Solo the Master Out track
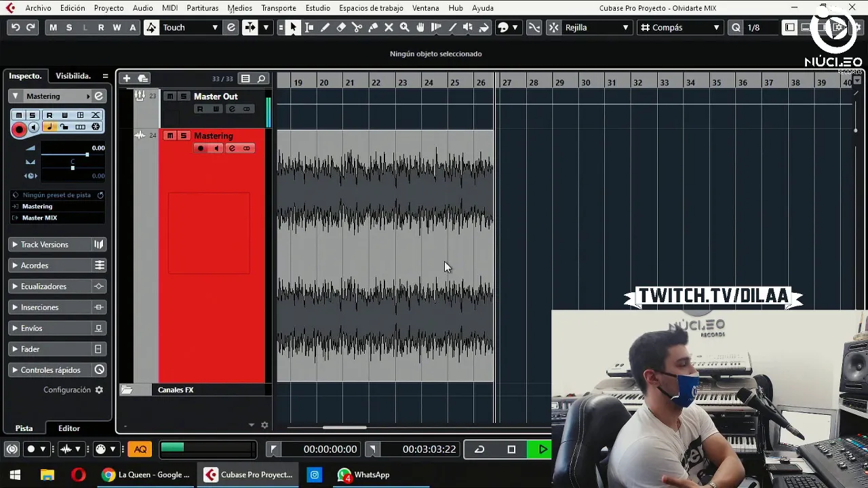Image resolution: width=868 pixels, height=488 pixels. point(183,96)
